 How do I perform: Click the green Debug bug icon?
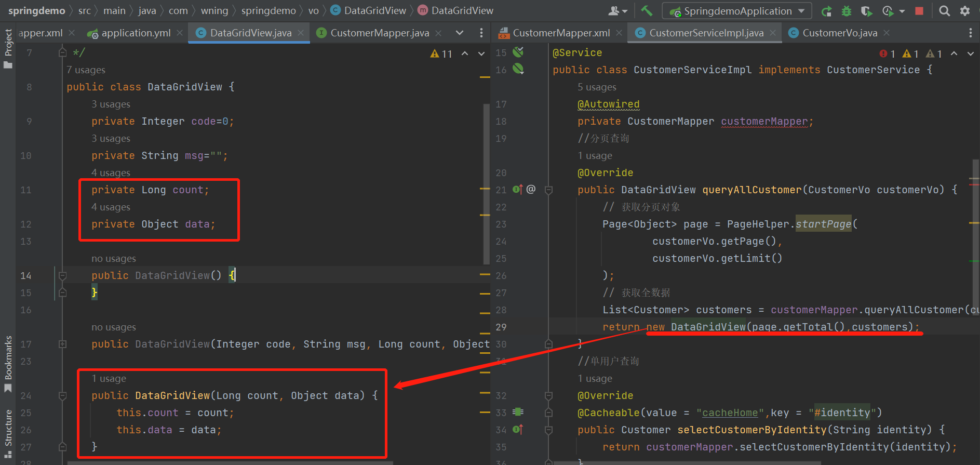tap(847, 11)
